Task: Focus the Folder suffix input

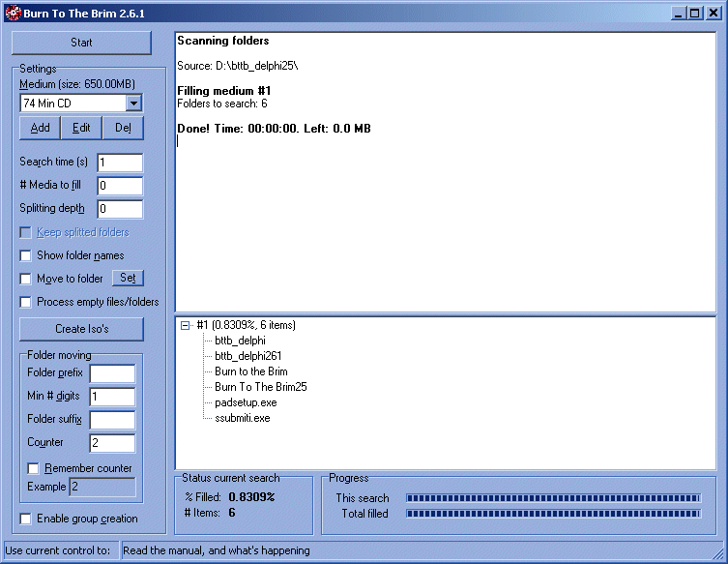Action: click(x=112, y=420)
